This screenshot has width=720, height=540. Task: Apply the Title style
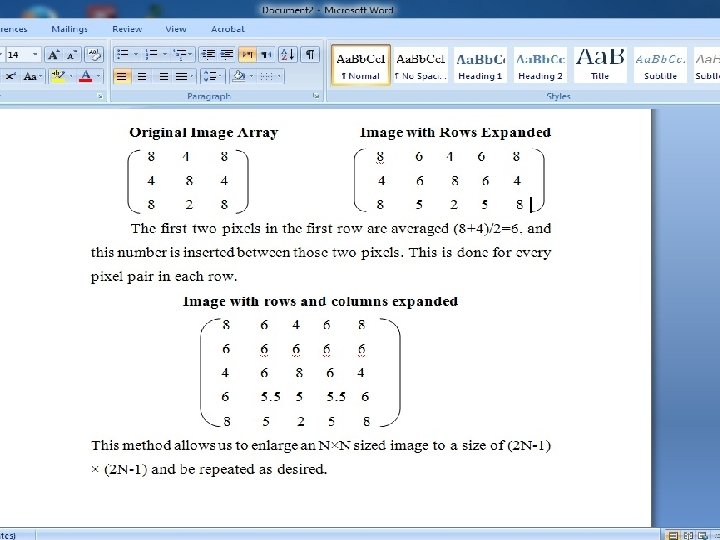[600, 65]
